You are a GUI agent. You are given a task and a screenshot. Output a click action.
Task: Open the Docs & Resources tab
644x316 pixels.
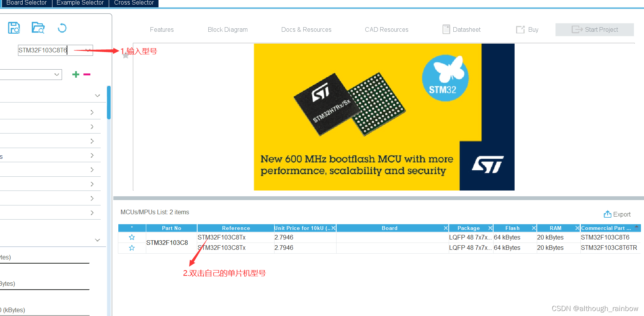click(x=306, y=29)
